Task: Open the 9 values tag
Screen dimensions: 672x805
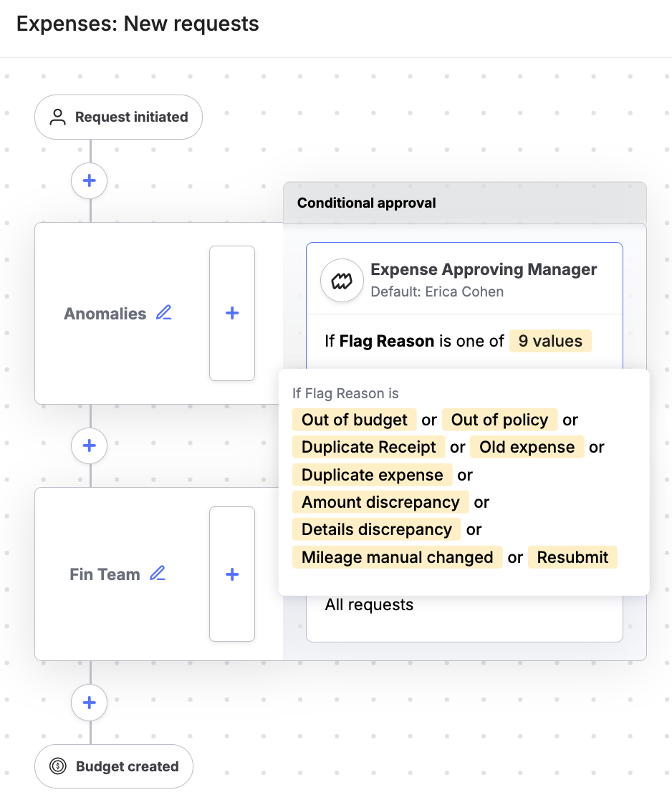Action: [550, 341]
